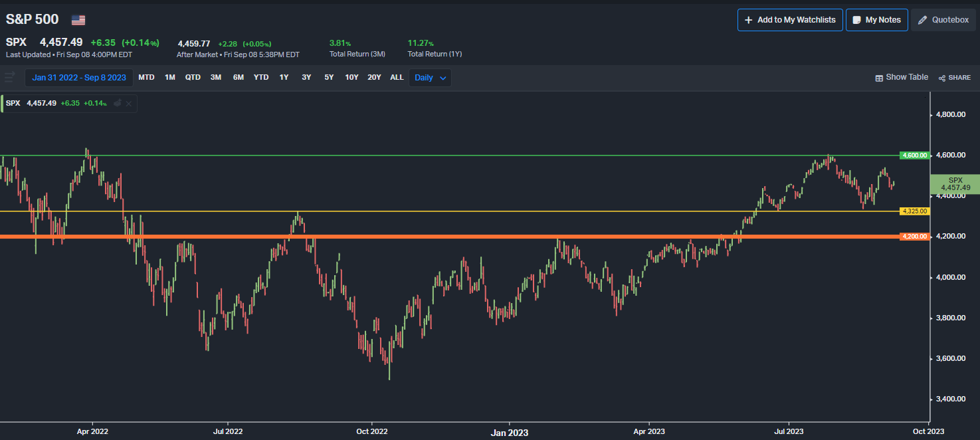Select the 10Y time range
The height and width of the screenshot is (440, 980).
coord(351,78)
